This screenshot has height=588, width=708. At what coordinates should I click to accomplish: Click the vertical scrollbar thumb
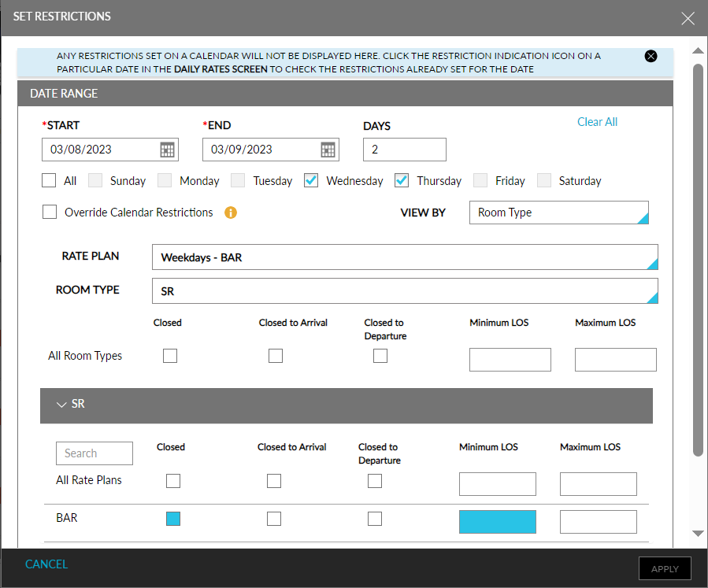coord(698,261)
